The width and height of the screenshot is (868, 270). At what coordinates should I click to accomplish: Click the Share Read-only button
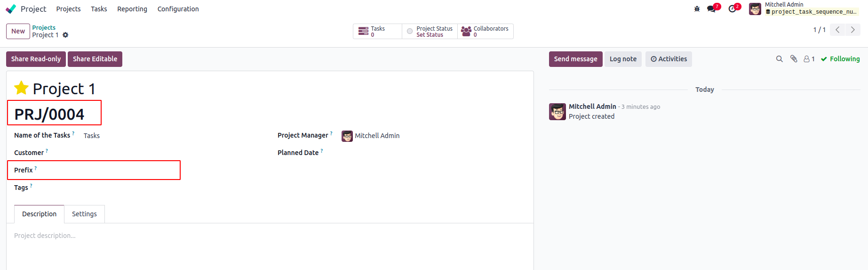[36, 59]
